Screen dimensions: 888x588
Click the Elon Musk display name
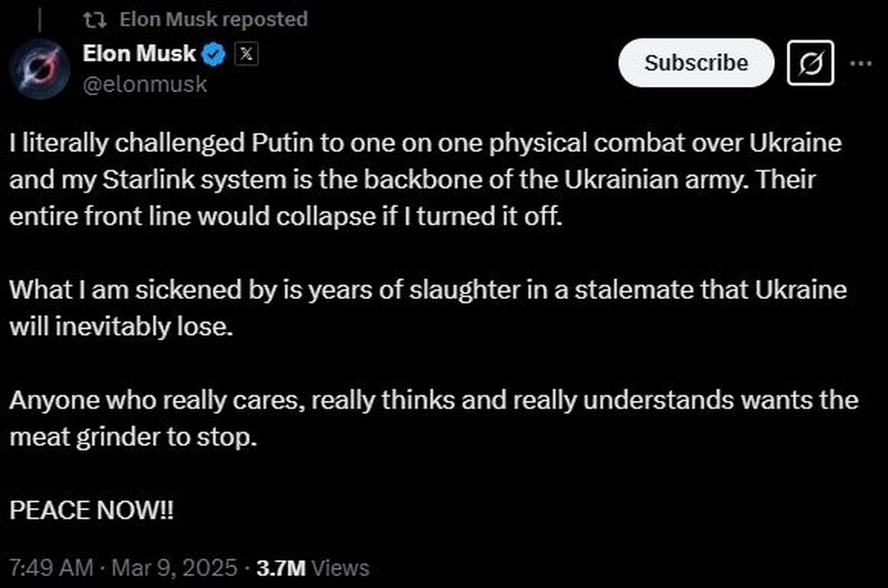(139, 54)
